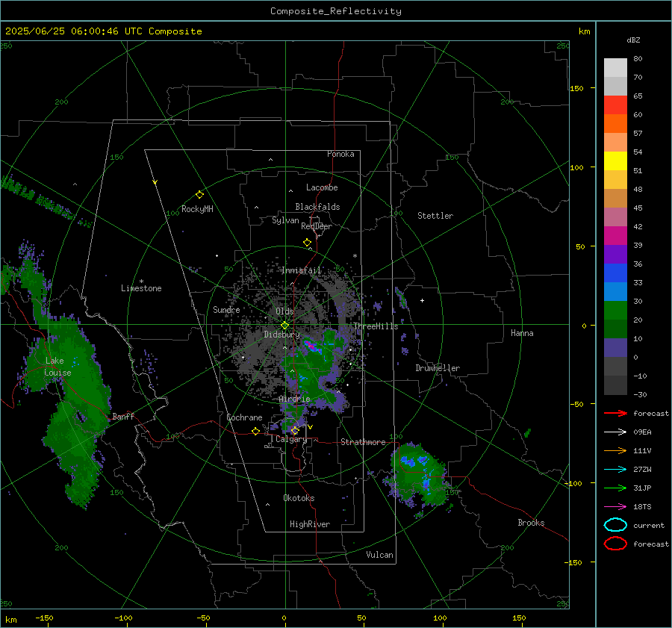Click the dBZ legend heading

pos(633,40)
